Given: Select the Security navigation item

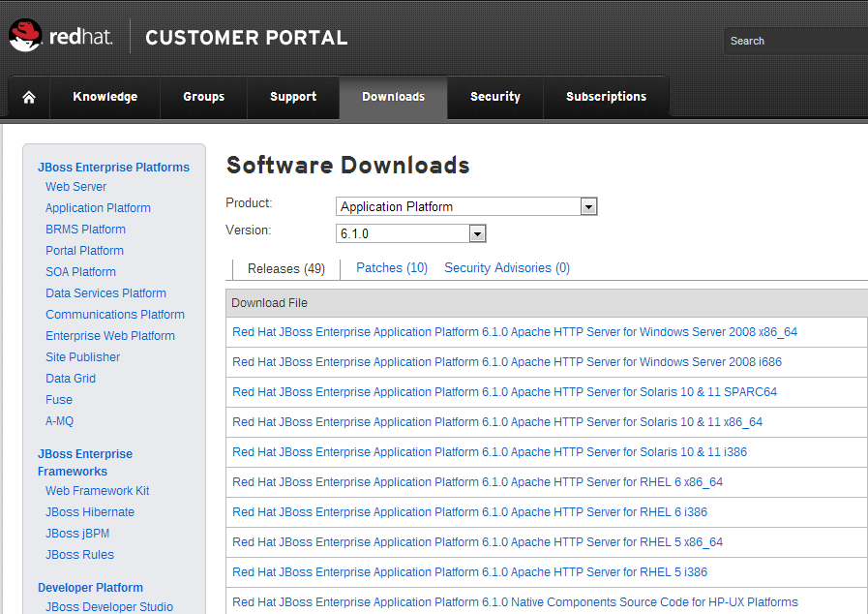Looking at the screenshot, I should click(494, 97).
